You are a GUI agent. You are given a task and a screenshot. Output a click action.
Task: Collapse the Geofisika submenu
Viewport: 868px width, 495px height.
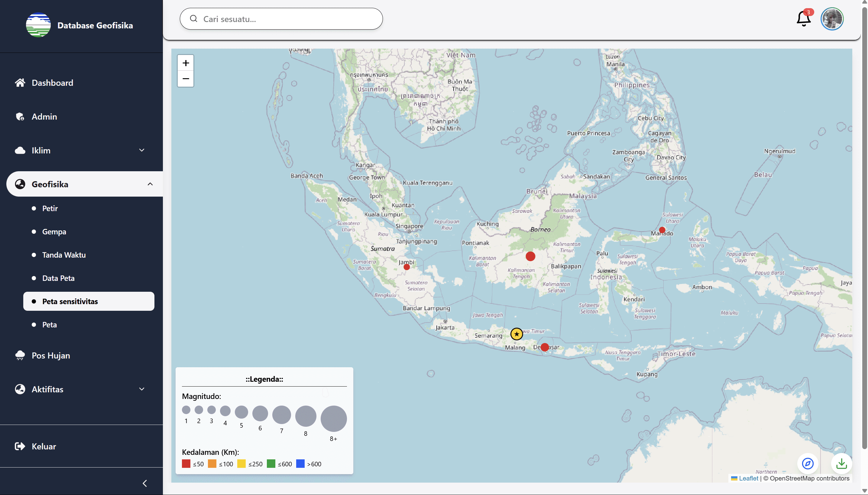(x=150, y=184)
